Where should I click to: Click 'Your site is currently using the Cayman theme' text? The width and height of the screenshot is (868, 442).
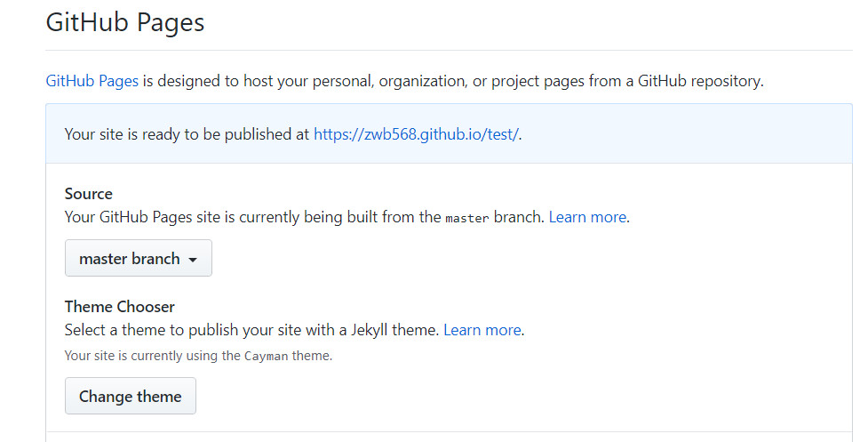coord(198,356)
